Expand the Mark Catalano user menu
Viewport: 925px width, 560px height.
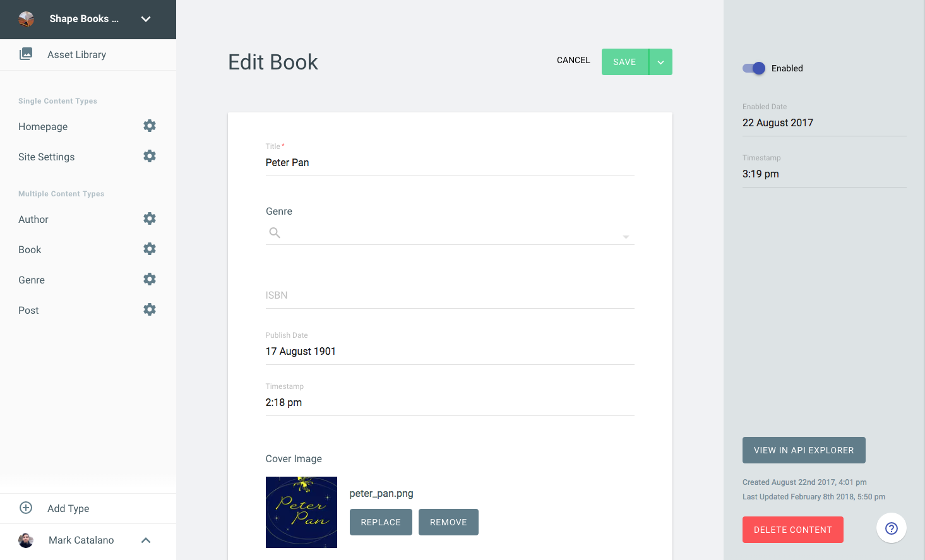(146, 540)
